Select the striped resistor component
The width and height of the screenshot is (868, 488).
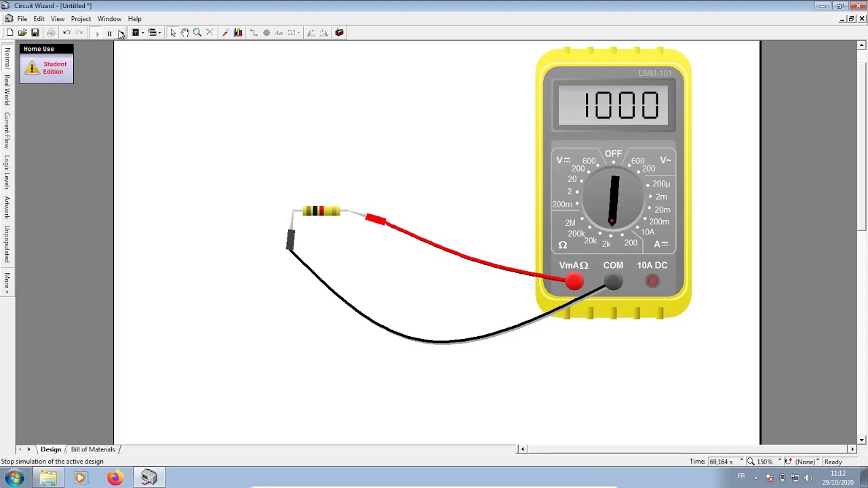tap(321, 211)
